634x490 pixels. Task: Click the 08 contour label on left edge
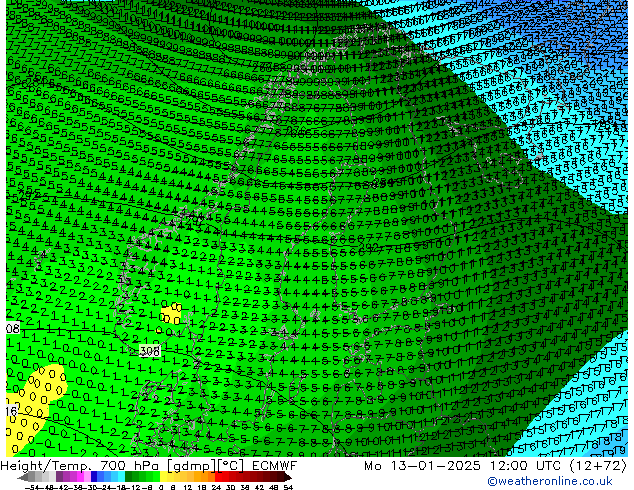pos(11,328)
